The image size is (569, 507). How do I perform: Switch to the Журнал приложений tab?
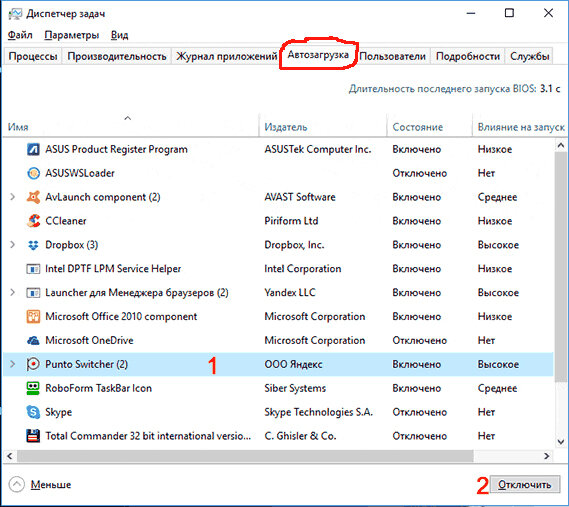pos(226,56)
